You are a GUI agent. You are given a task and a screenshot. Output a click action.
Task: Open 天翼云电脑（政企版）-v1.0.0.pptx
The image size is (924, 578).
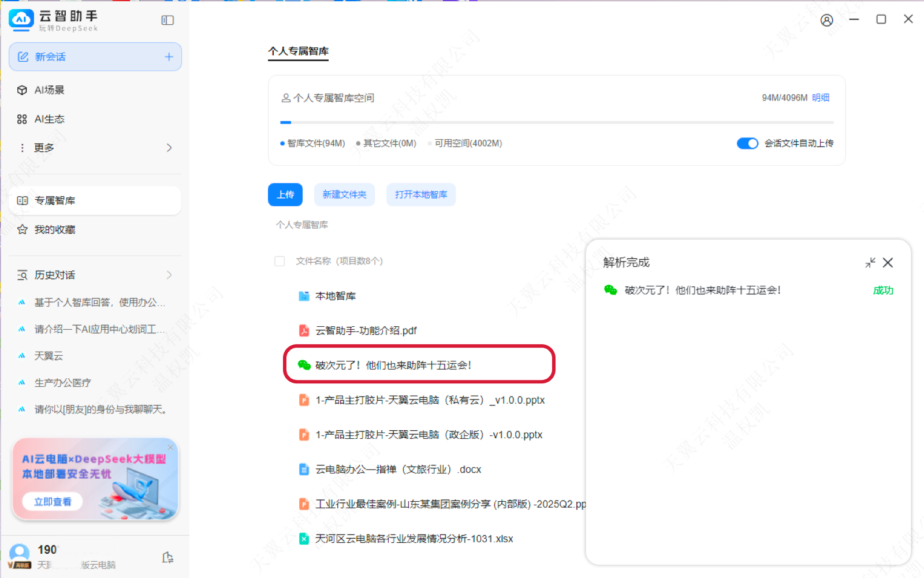point(429,435)
